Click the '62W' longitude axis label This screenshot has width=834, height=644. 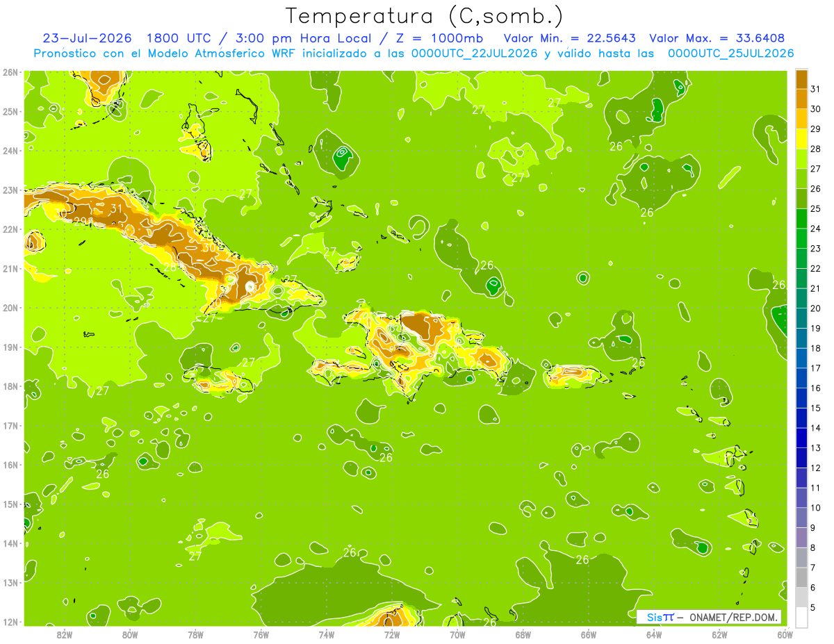719,634
